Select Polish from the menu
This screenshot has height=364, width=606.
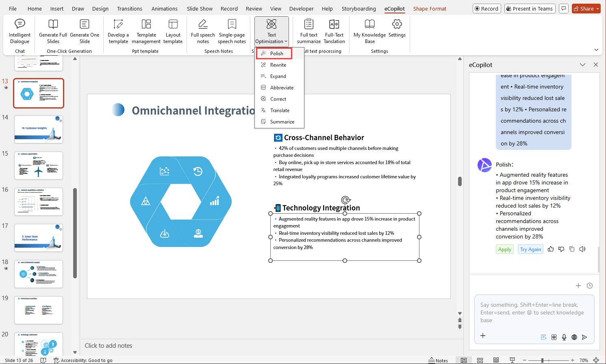click(276, 54)
